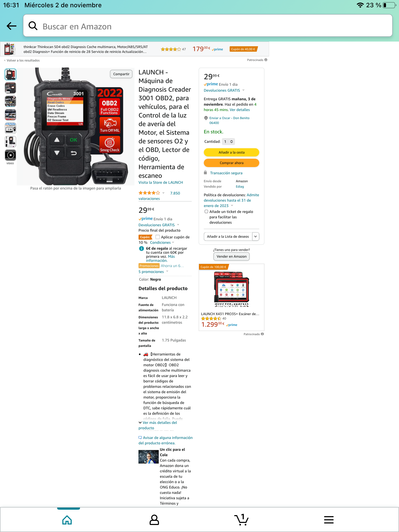Enable the ticket de regalo checkbox
The width and height of the screenshot is (399, 532).
coord(206,211)
